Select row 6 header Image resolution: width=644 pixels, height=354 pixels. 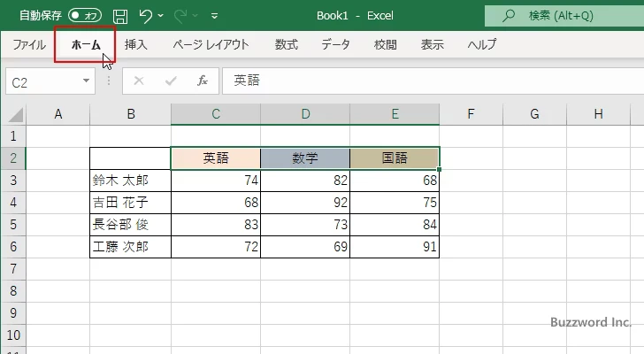pyautogui.click(x=13, y=247)
